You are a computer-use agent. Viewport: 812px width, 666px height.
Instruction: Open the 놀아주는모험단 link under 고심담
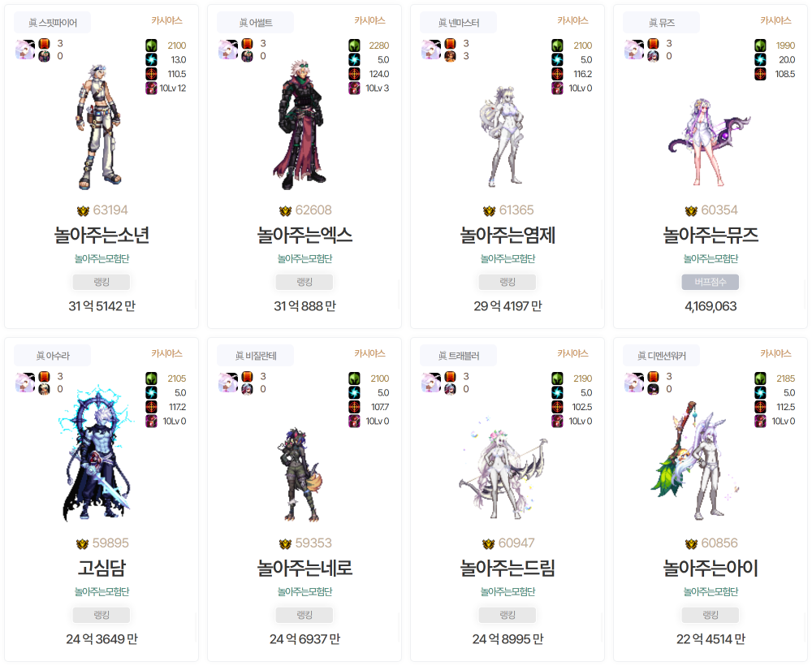click(x=101, y=591)
